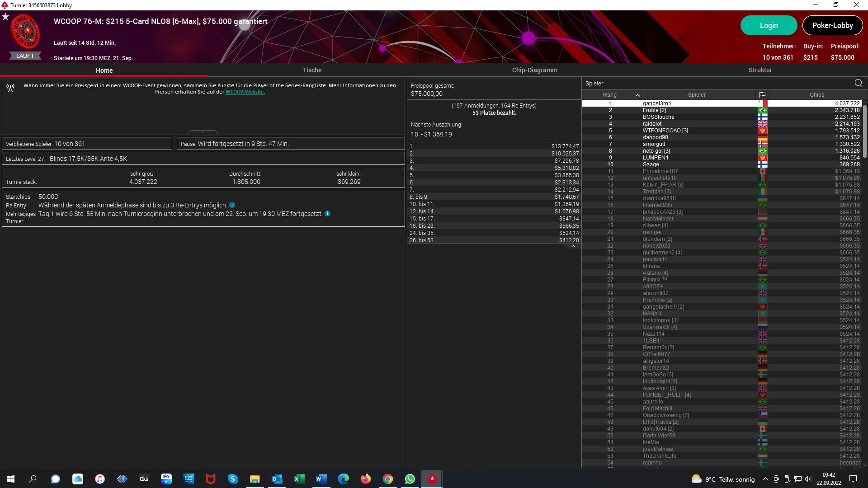Open Word from the taskbar
Image resolution: width=868 pixels, height=488 pixels.
click(x=321, y=479)
